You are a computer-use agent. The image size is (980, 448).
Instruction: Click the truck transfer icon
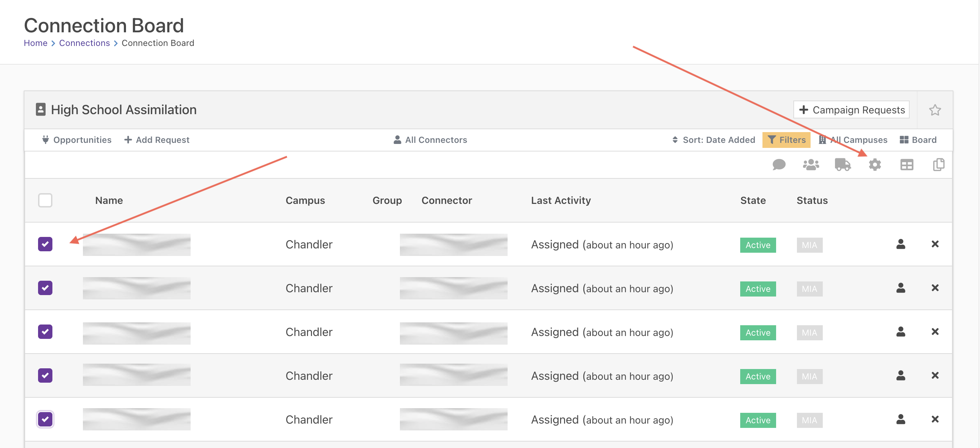[843, 165]
